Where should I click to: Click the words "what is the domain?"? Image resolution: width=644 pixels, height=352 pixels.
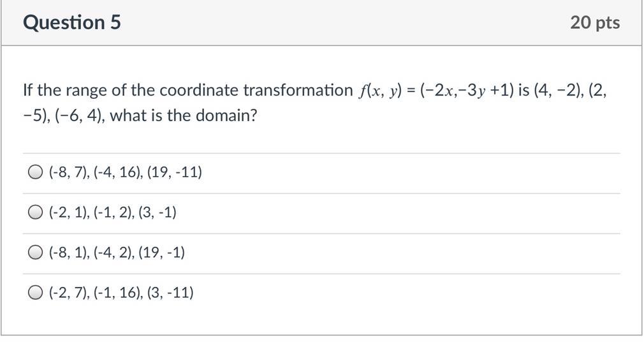(184, 117)
